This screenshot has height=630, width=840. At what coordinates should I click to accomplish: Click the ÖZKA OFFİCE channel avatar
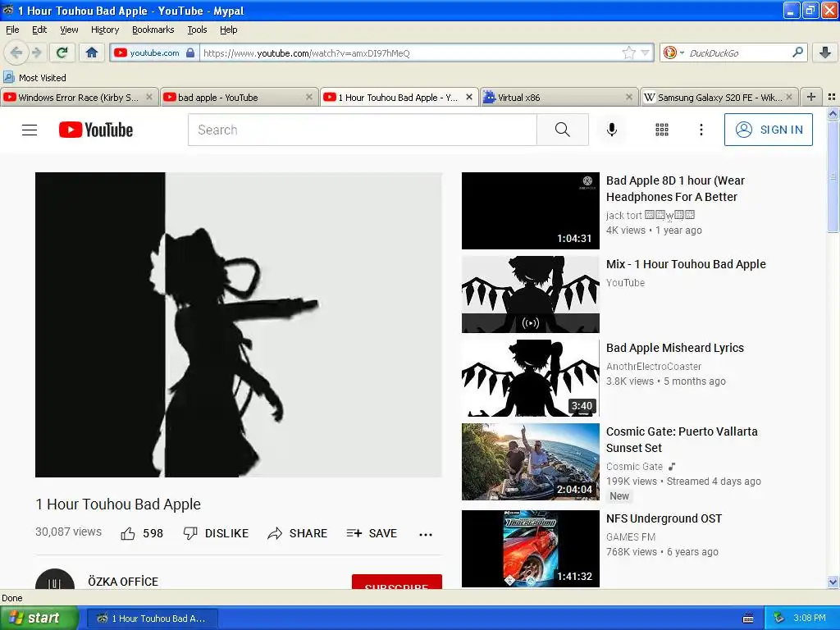point(55,580)
